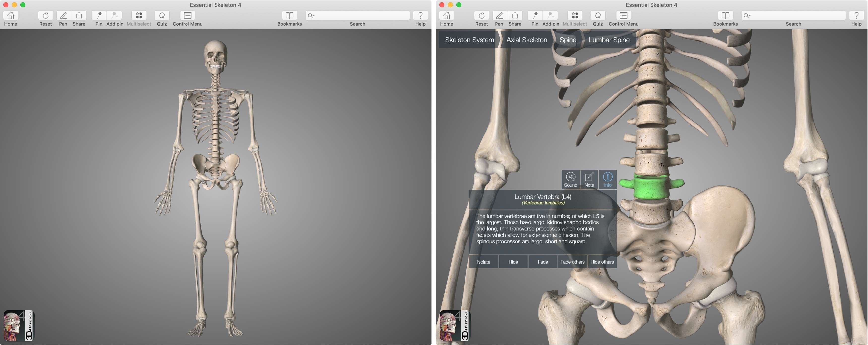Select Pen tool in right window
The image size is (868, 345).
[x=499, y=15]
